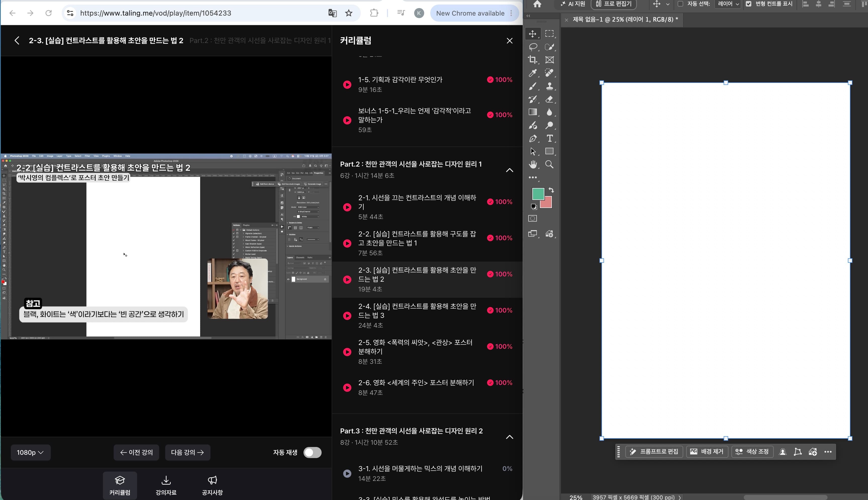Select the Clone Stamp tool

point(549,86)
